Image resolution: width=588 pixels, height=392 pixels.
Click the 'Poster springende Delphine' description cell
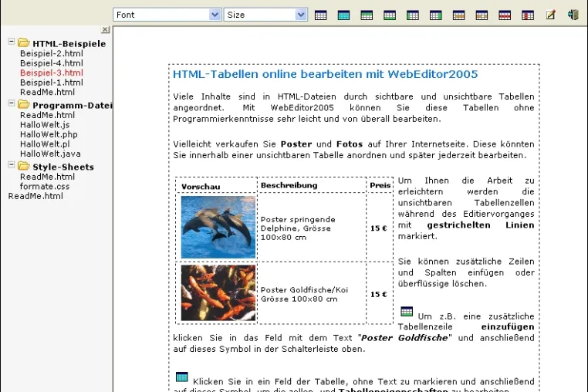point(312,228)
